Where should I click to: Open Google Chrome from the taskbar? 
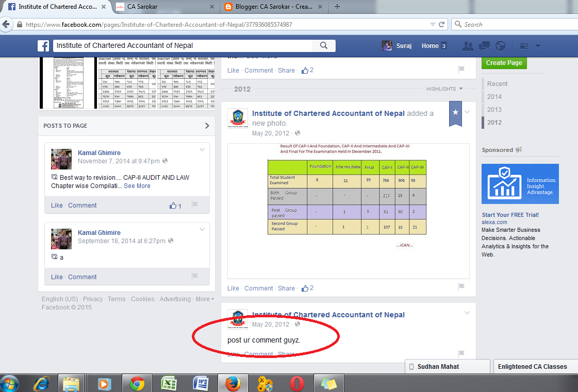[137, 384]
